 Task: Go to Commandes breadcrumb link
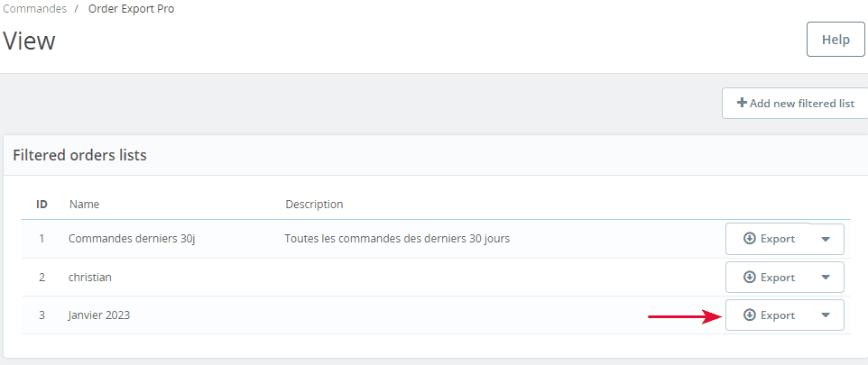click(35, 9)
